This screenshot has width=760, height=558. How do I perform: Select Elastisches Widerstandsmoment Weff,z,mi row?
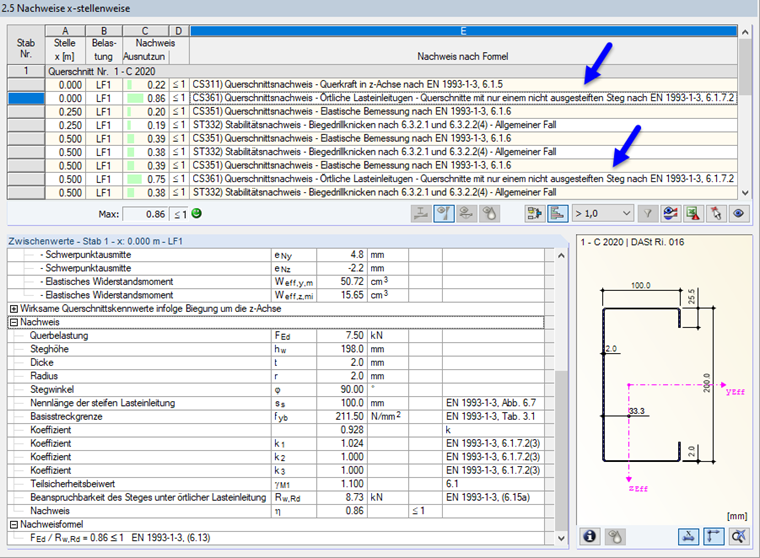pos(276,295)
